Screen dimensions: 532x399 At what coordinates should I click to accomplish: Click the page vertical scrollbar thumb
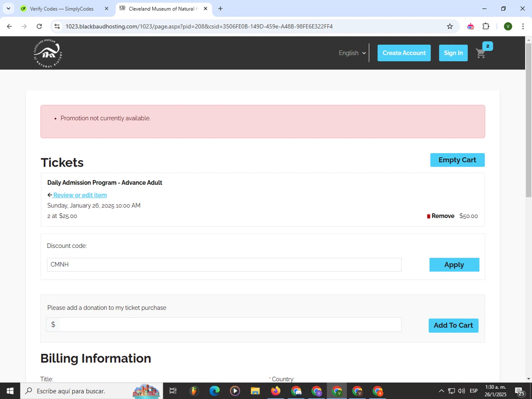[528, 121]
